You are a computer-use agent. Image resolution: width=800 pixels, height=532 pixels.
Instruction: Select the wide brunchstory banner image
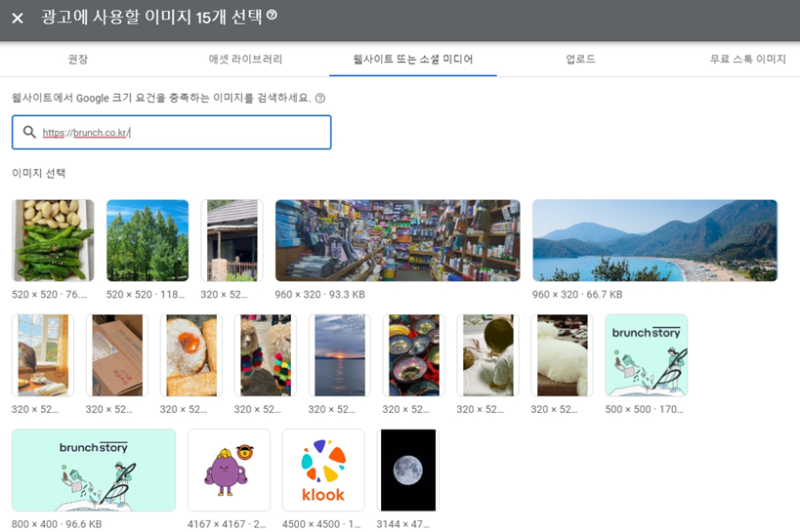[x=94, y=470]
